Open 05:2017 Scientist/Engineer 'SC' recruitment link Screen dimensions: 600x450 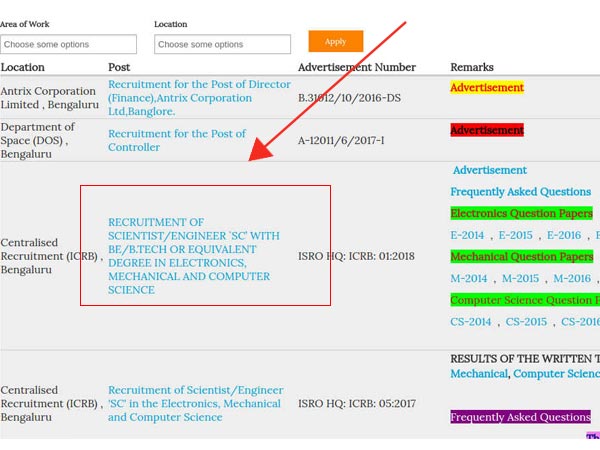[x=196, y=404]
